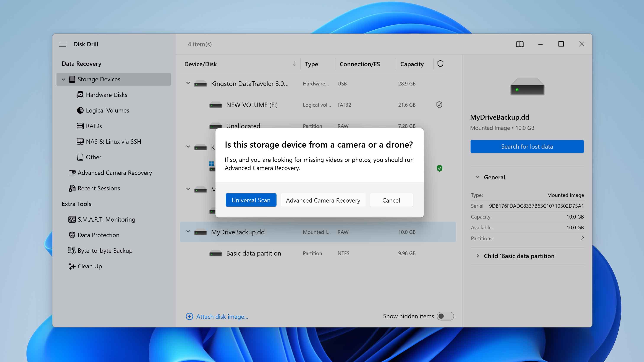
Task: Open Advanced Camera Recovery from sidebar
Action: coord(115,173)
